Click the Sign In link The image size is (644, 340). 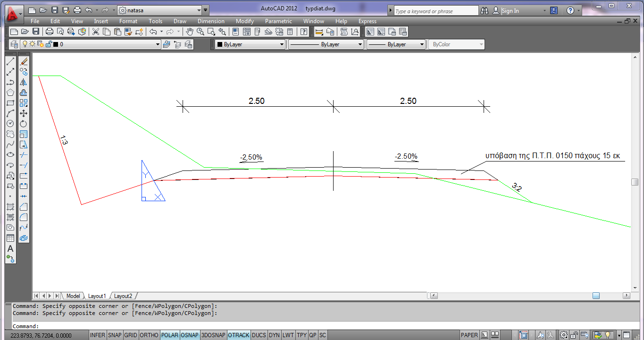(x=510, y=11)
